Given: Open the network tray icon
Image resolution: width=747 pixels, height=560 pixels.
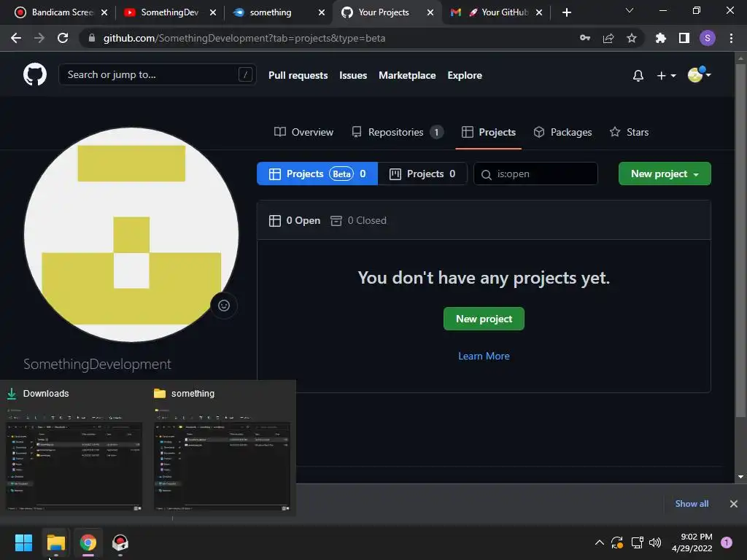Looking at the screenshot, I should click(x=637, y=542).
